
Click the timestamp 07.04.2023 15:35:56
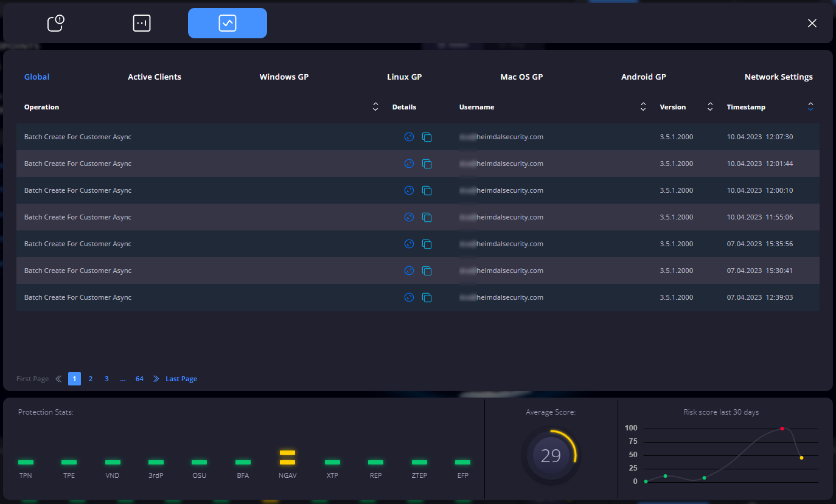(760, 244)
